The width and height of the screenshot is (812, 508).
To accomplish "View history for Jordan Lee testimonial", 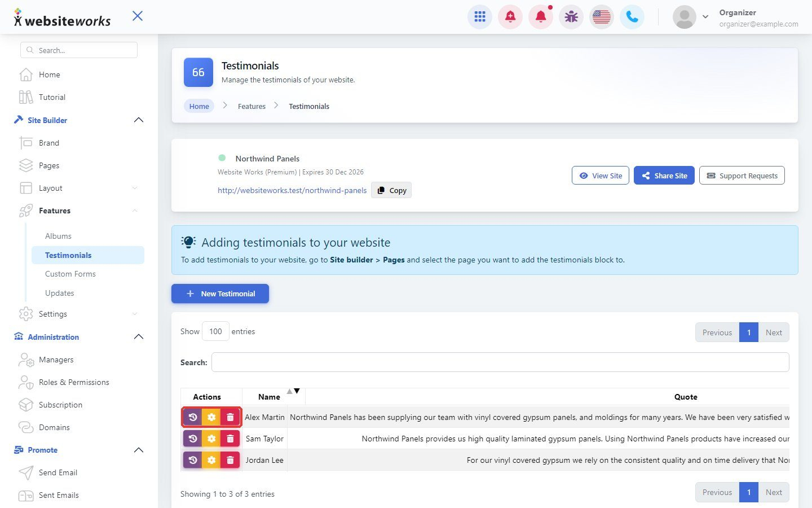I will click(193, 460).
